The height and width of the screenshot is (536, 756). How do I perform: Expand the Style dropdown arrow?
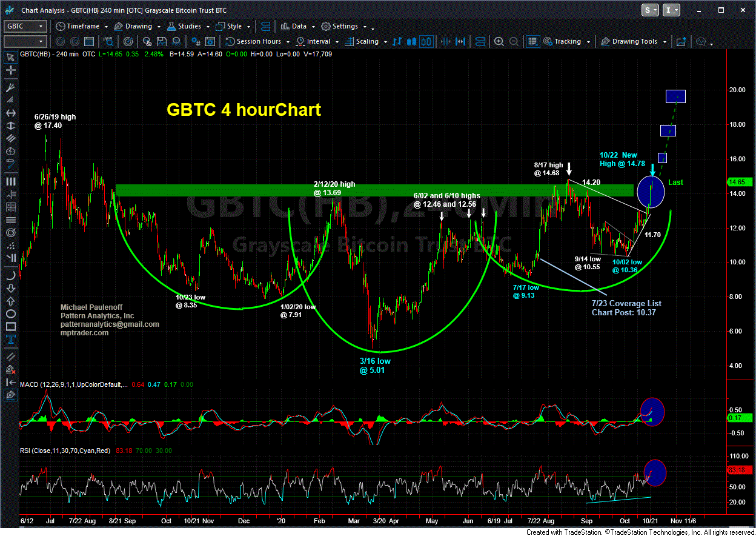click(248, 27)
